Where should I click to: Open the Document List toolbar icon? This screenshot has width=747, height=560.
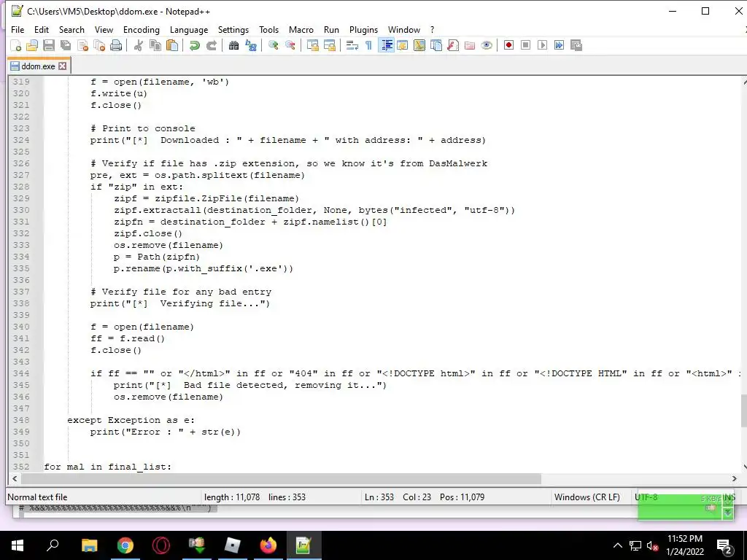tap(436, 45)
